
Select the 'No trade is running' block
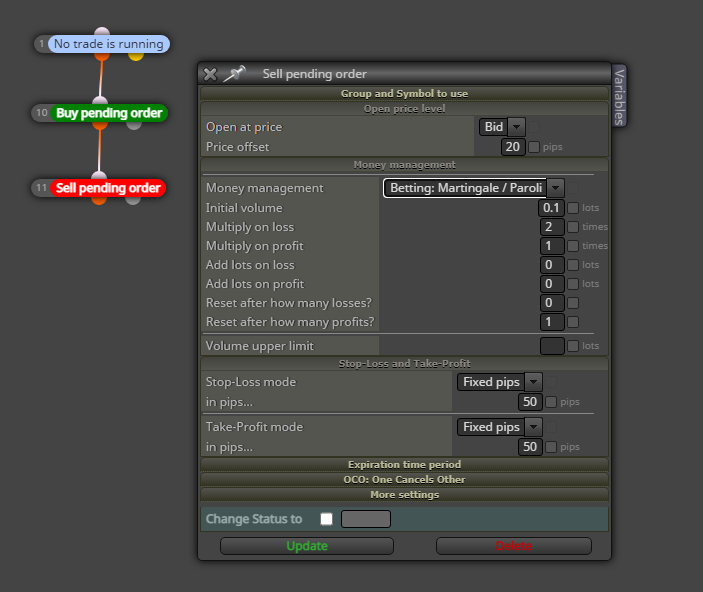tap(108, 44)
